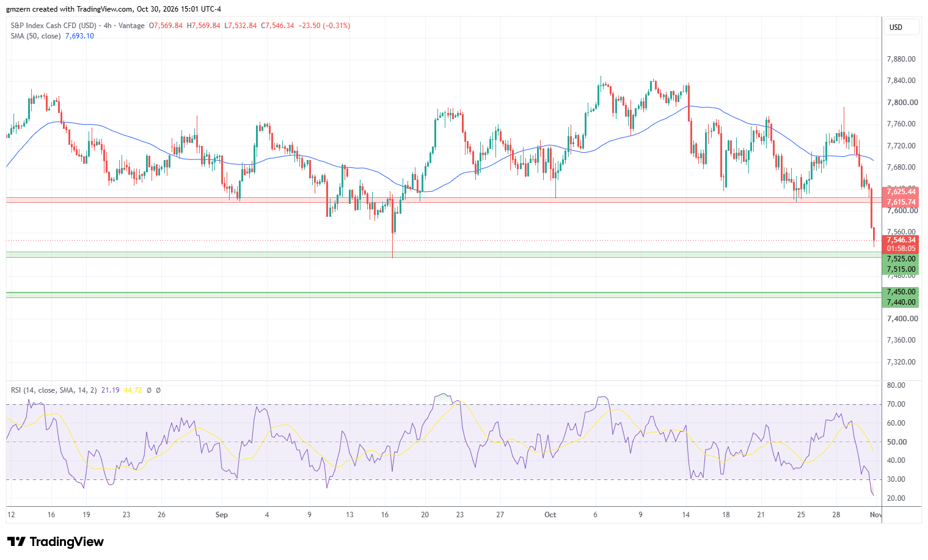Screen dimensions: 928x560
Task: Click the S&P Index Cash CFD (USD) title
Action: (54, 26)
